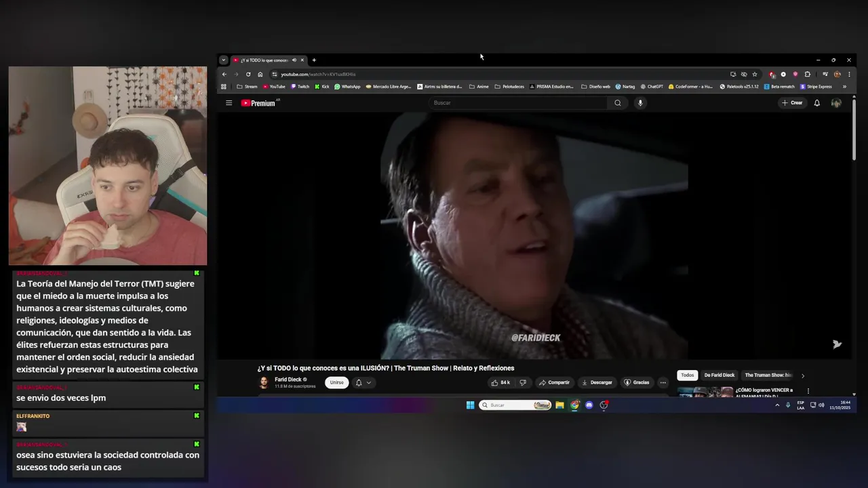Expand the subscription notification bell dropdown

363,383
